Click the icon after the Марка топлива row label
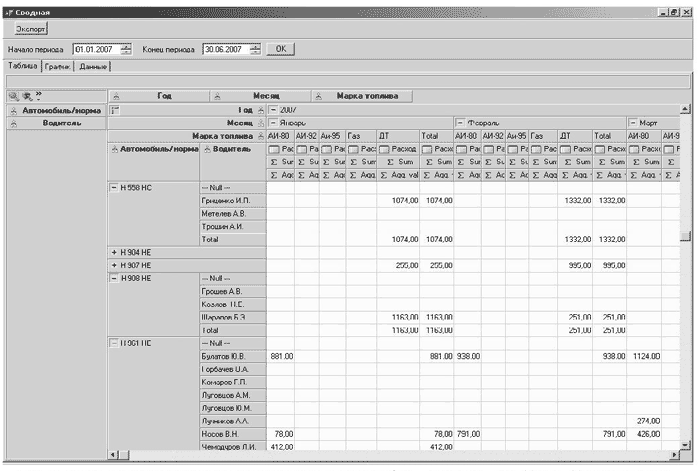 tap(261, 136)
